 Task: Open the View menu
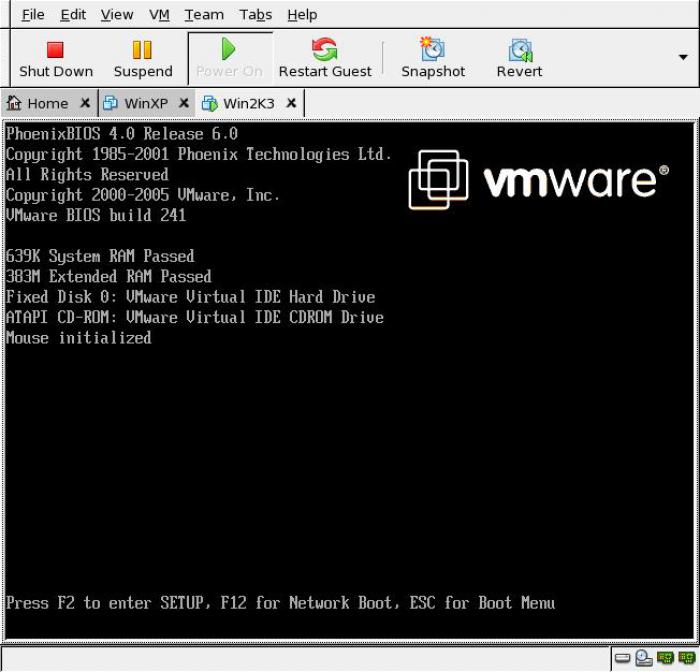[x=117, y=15]
